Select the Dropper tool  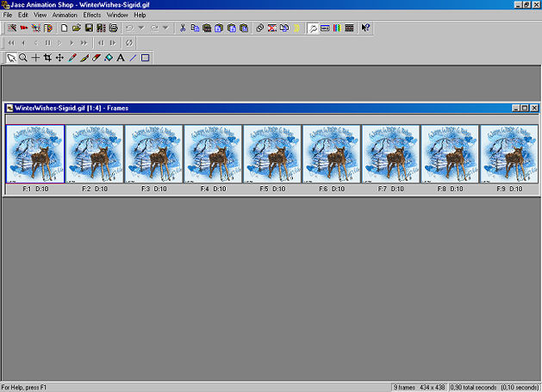point(72,58)
